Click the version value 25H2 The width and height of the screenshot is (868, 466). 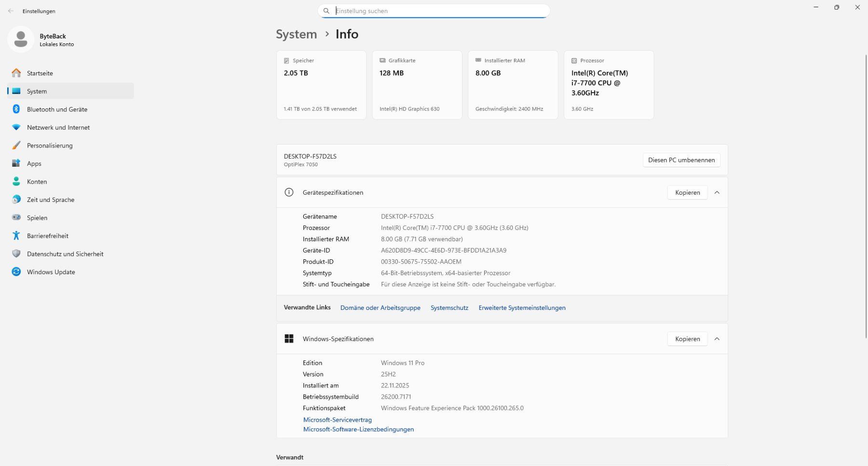[388, 374]
